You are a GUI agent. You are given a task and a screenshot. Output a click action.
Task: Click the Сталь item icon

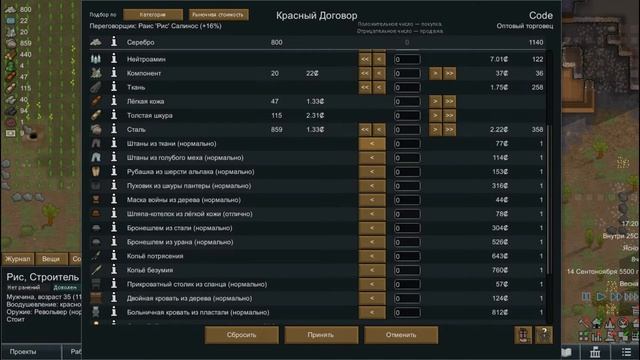96,129
